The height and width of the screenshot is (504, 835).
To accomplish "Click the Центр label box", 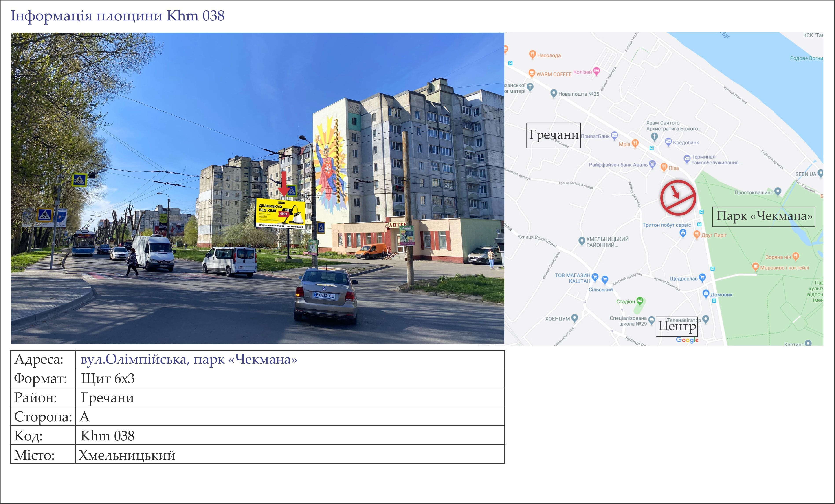I will click(677, 327).
